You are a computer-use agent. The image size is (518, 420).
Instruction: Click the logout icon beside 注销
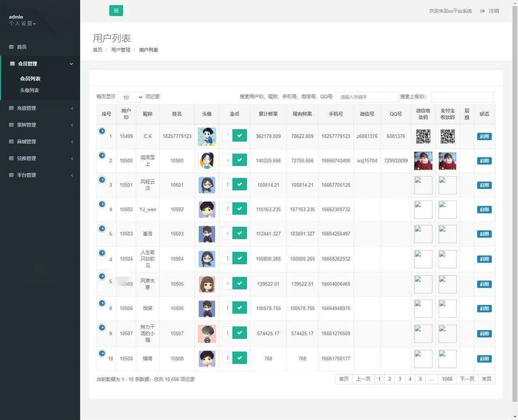pos(482,11)
